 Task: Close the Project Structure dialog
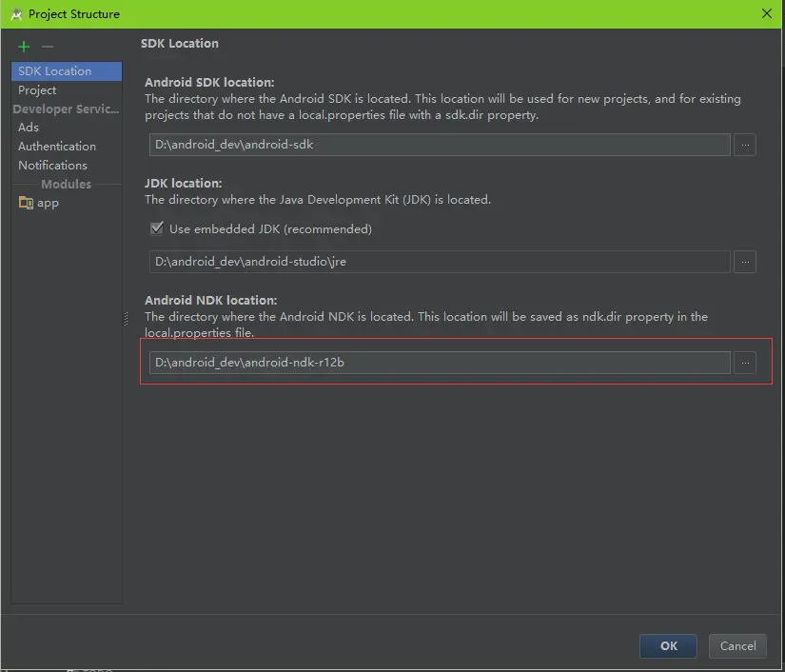tap(767, 14)
